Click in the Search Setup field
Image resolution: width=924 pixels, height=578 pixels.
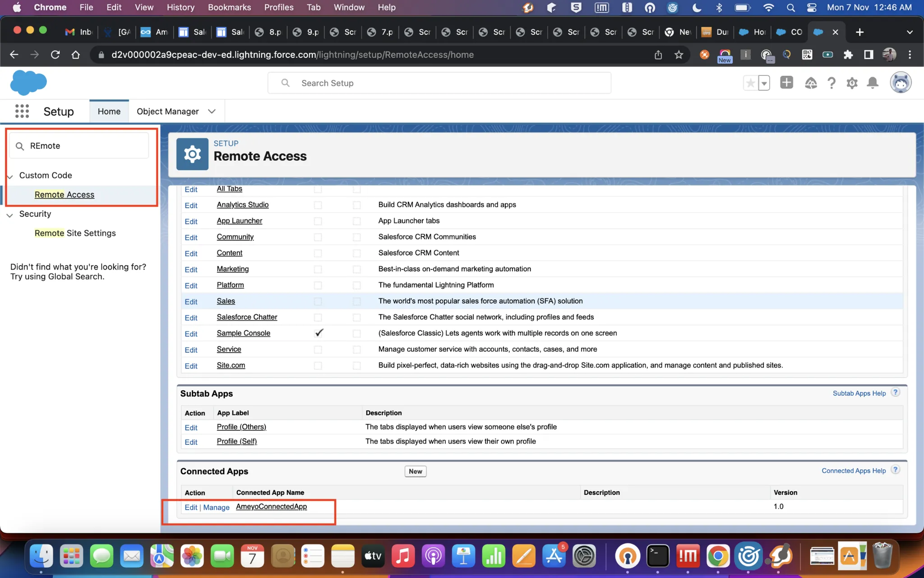[x=439, y=83]
